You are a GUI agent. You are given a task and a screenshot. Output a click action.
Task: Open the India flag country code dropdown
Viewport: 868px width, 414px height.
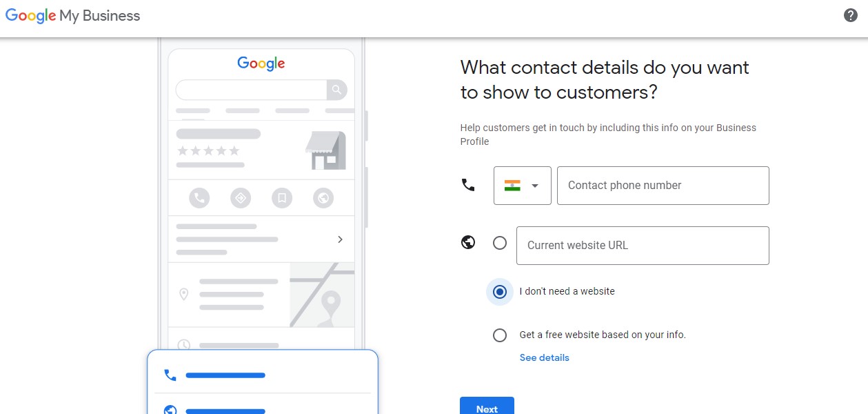pyautogui.click(x=523, y=186)
